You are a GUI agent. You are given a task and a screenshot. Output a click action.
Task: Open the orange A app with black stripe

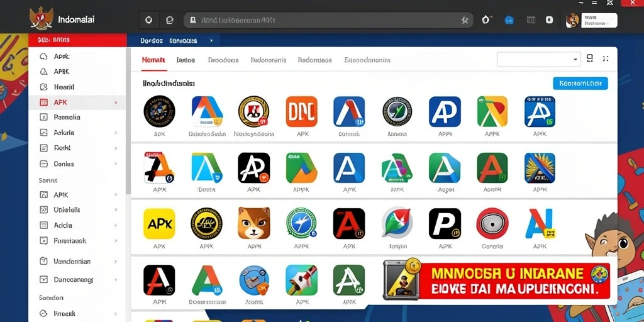tap(159, 167)
